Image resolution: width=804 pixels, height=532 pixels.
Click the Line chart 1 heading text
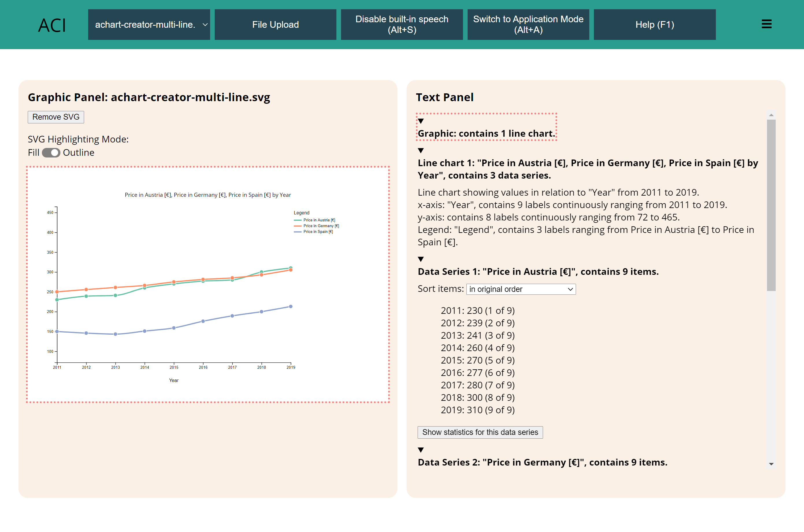tap(588, 169)
